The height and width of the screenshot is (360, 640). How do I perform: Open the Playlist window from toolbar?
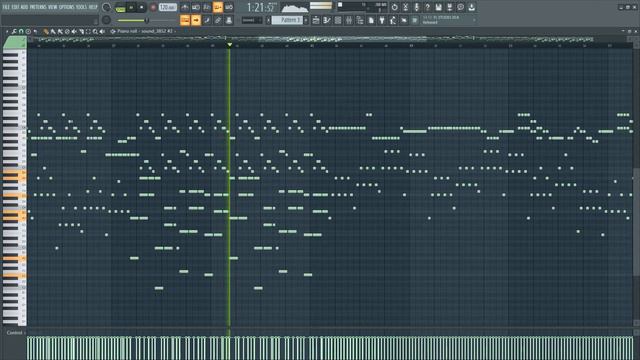[x=316, y=20]
